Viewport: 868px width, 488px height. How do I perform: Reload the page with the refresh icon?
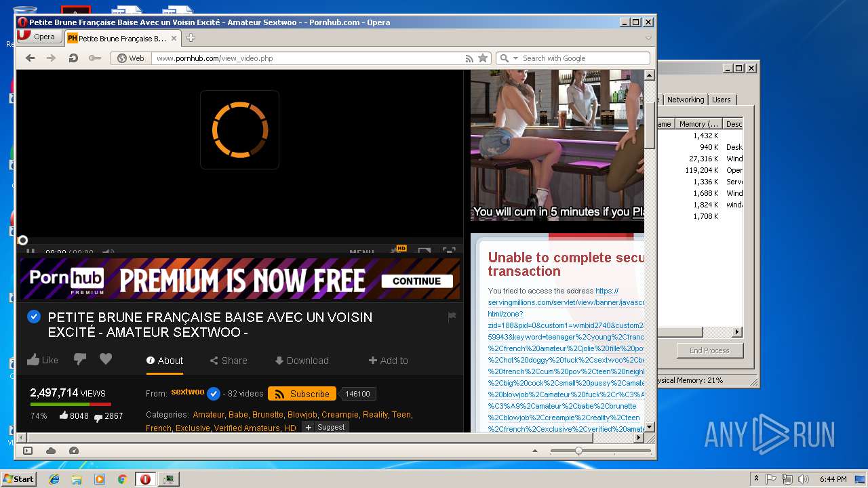click(x=73, y=58)
